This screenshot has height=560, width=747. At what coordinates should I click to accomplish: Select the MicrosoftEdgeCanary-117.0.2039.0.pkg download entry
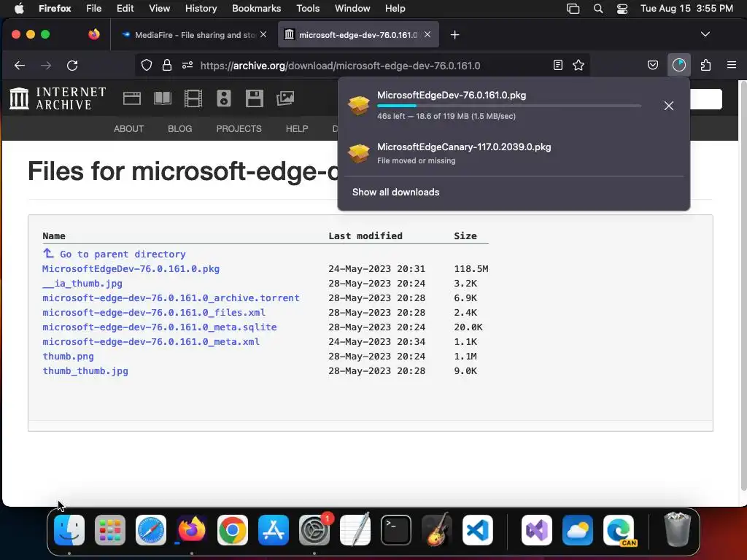pyautogui.click(x=514, y=153)
